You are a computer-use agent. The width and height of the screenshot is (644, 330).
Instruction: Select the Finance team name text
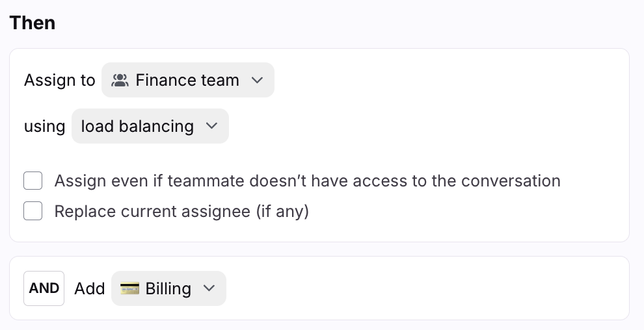click(x=187, y=81)
